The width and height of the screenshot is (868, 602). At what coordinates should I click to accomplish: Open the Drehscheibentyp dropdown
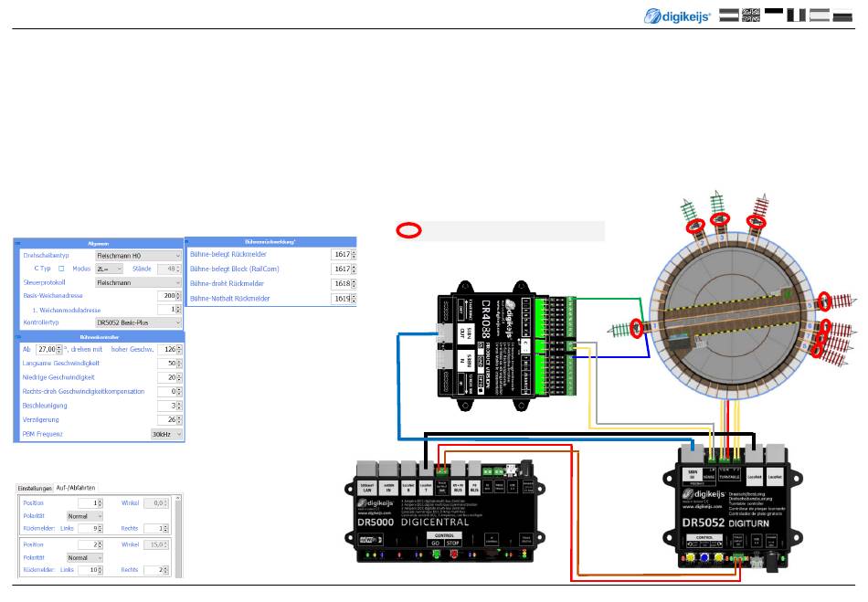(x=138, y=257)
